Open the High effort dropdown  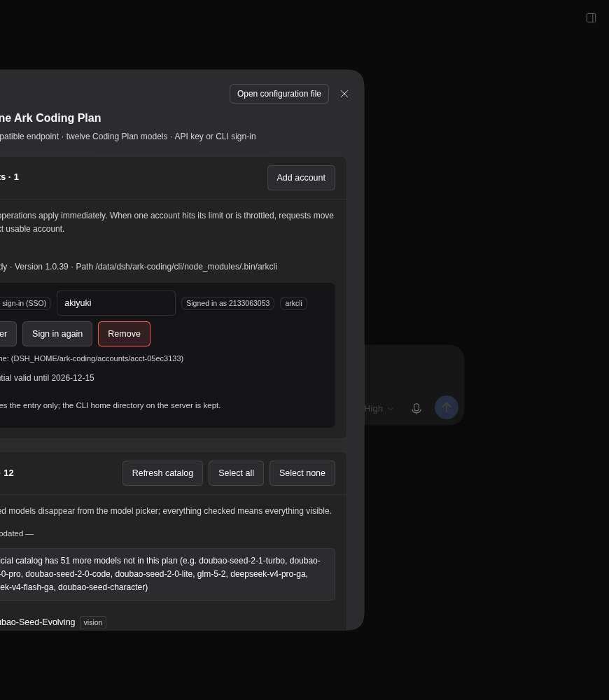[x=379, y=409]
